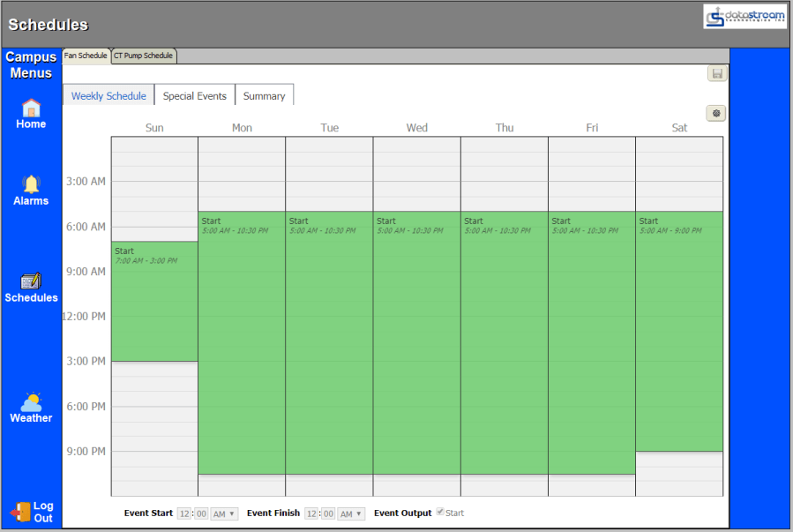
Task: Switch to the Summary tab
Action: [x=264, y=95]
